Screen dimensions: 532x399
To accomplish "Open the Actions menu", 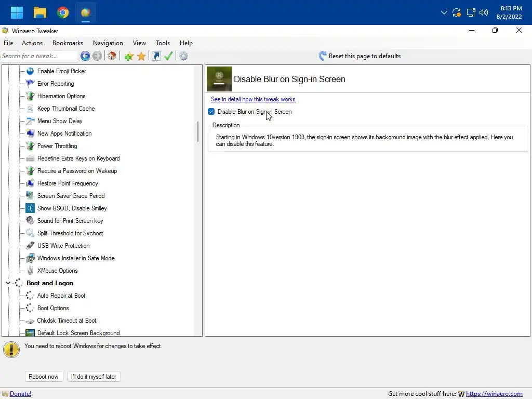I will [32, 43].
